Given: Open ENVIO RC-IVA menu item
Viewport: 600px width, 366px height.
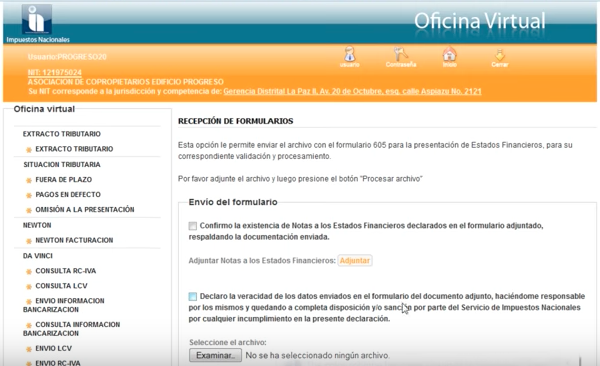Looking at the screenshot, I should [58, 363].
